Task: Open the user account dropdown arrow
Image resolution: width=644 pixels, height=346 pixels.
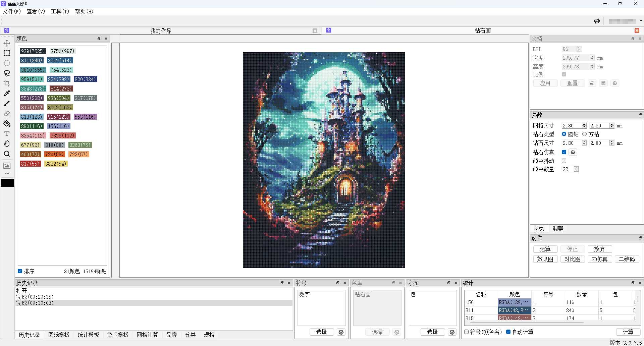Action: tap(641, 21)
